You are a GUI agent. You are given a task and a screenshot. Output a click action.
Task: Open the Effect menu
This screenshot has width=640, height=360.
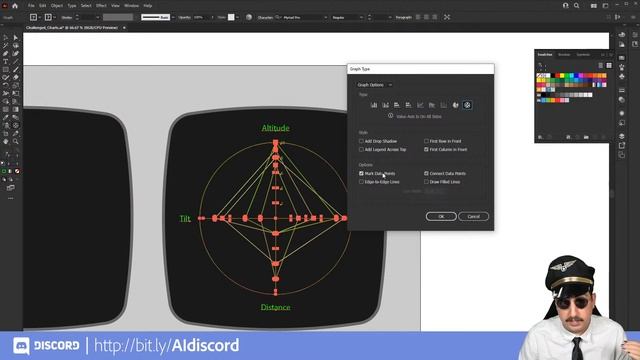[x=101, y=6]
